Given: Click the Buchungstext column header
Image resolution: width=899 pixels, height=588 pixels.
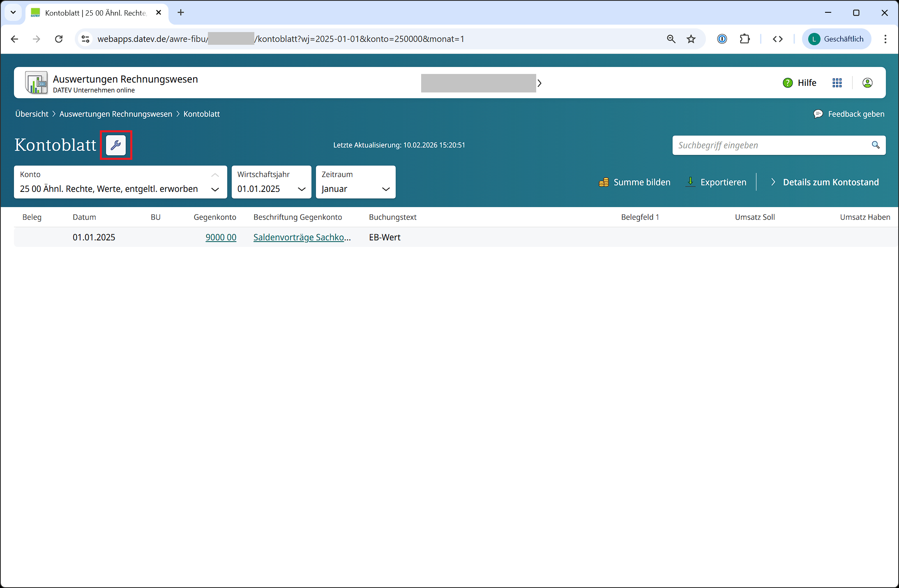Looking at the screenshot, I should click(x=393, y=217).
